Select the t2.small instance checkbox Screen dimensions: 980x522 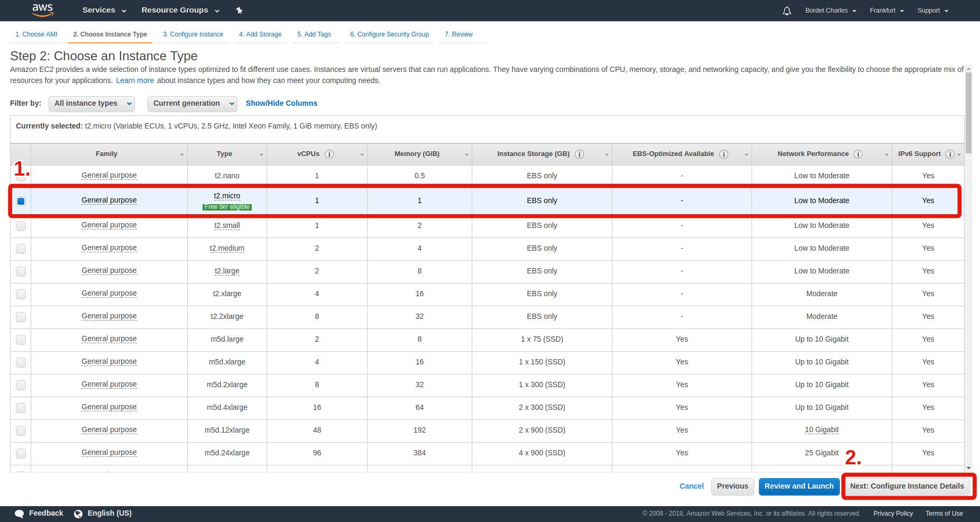tap(21, 226)
